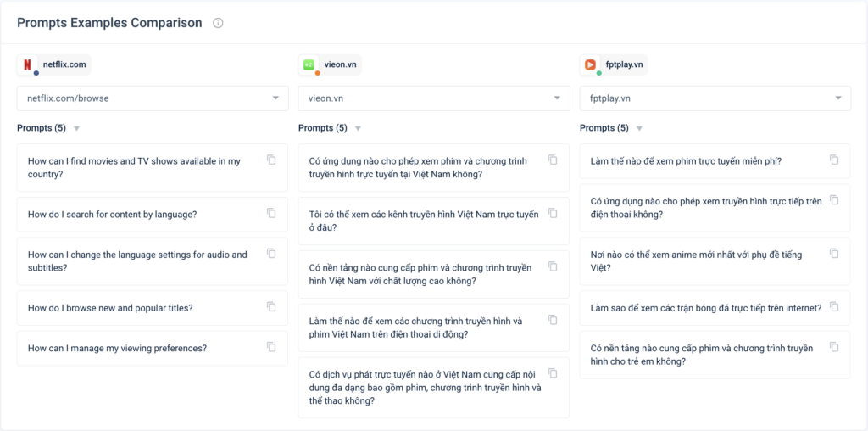This screenshot has height=431, width=868.
Task: Copy the 'Có dịch vụ phát trực tuyến nào' prompt
Action: tap(553, 373)
